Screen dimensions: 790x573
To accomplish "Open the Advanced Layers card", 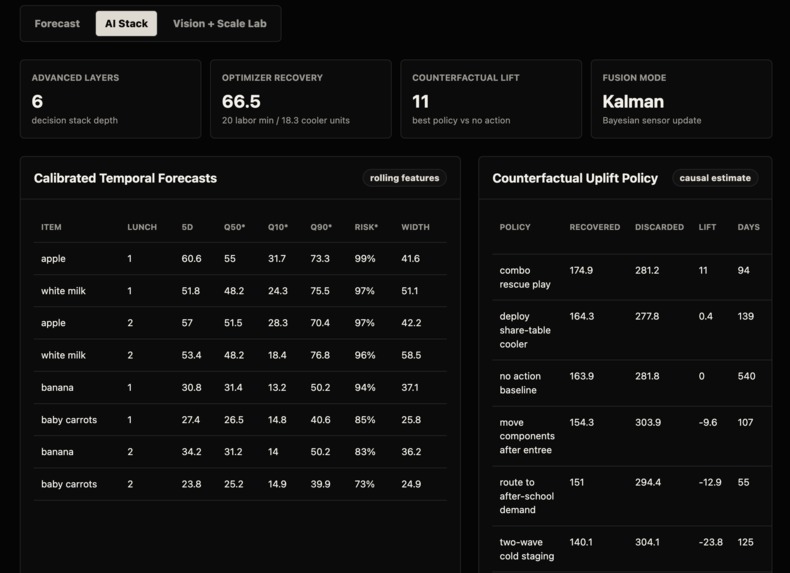I will [x=110, y=99].
